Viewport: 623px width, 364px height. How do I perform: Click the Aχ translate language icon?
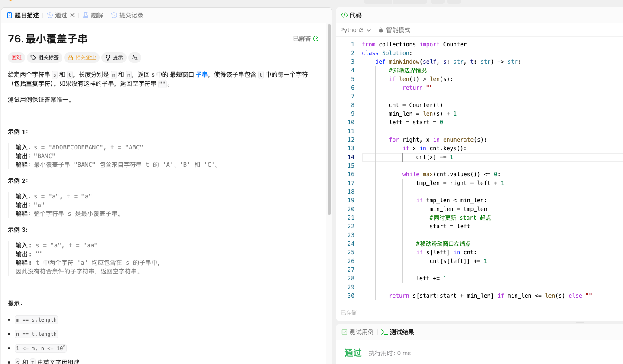click(x=135, y=58)
